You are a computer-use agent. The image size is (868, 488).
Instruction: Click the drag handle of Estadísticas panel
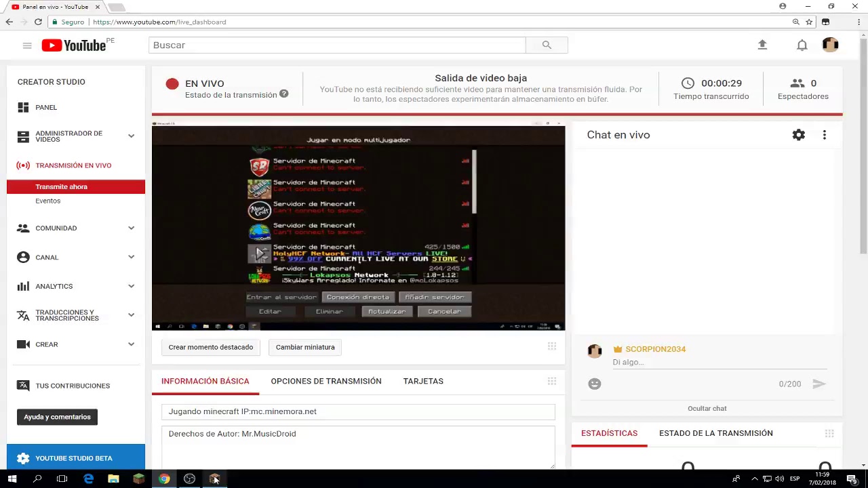[829, 433]
